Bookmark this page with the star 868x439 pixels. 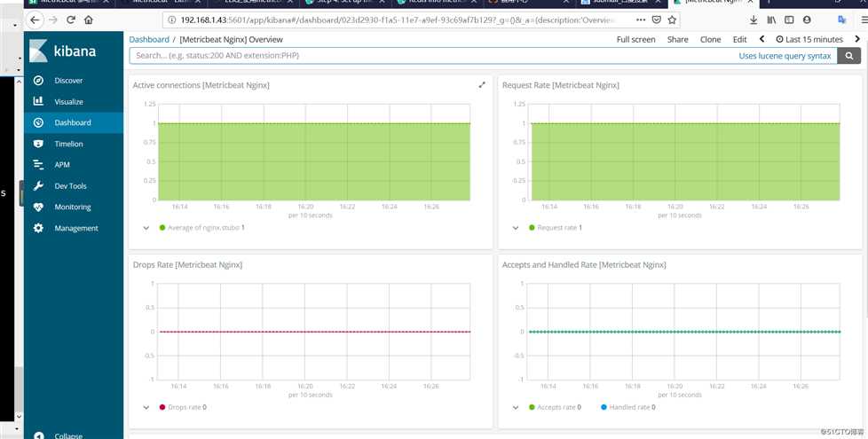click(672, 20)
